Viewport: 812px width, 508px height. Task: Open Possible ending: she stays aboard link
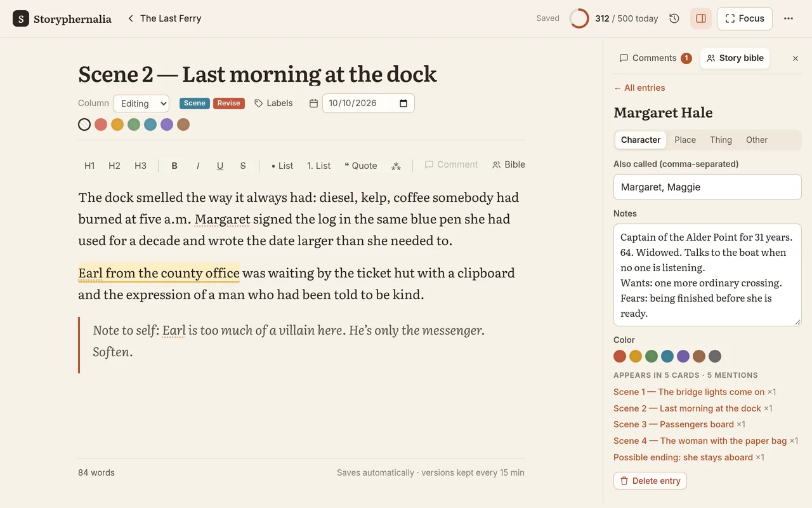(683, 457)
